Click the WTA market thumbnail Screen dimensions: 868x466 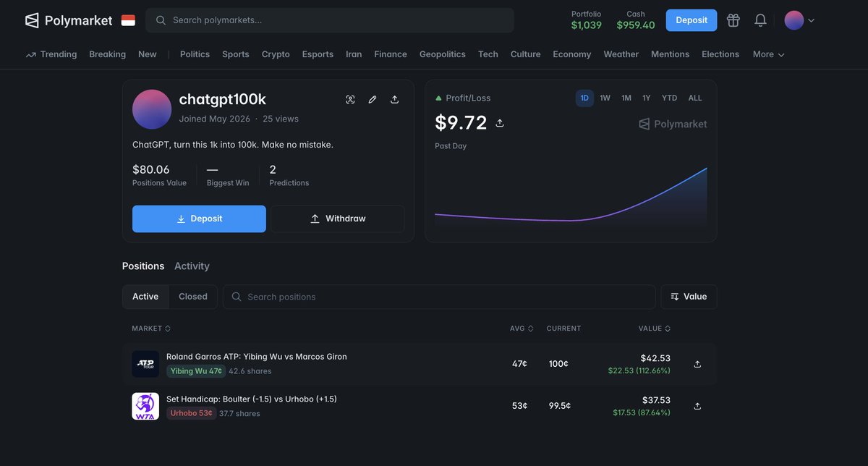[x=145, y=406]
